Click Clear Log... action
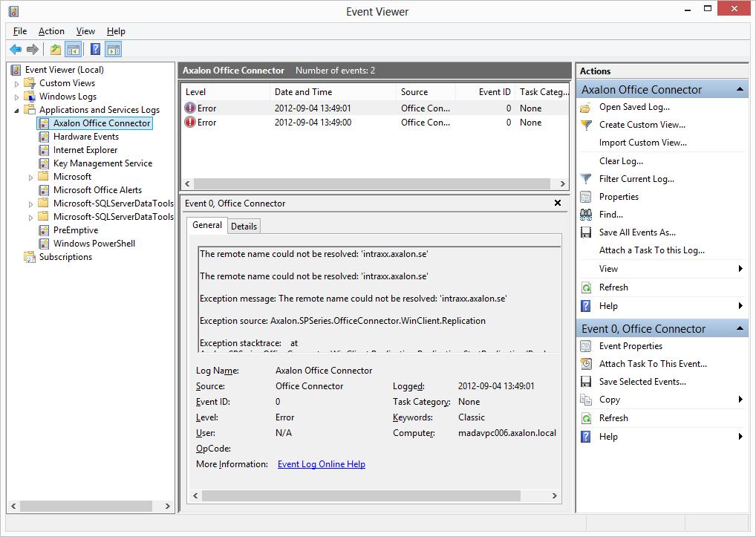756x537 pixels. 621,161
